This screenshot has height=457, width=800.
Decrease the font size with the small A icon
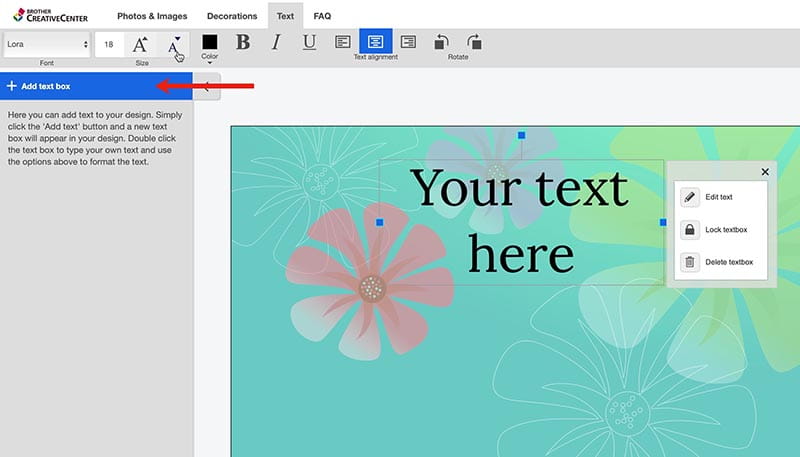(174, 44)
